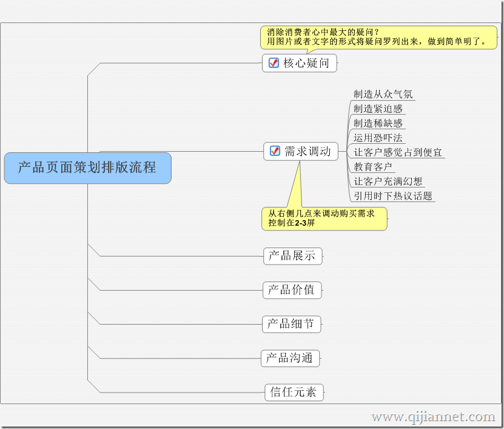Click the subtopic 教育客户
Viewport: 504px width, 429px height.
tap(373, 167)
